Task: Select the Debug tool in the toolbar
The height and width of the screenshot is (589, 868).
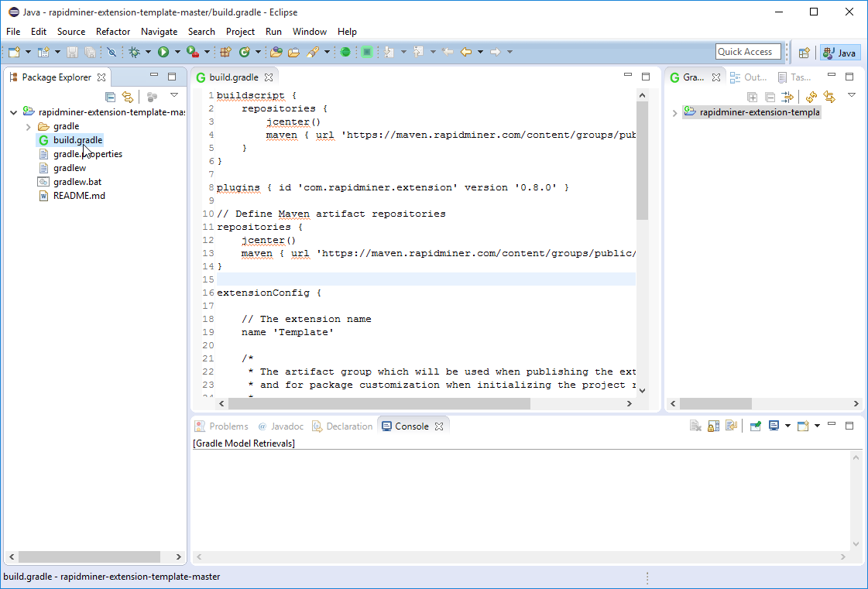Action: tap(134, 52)
